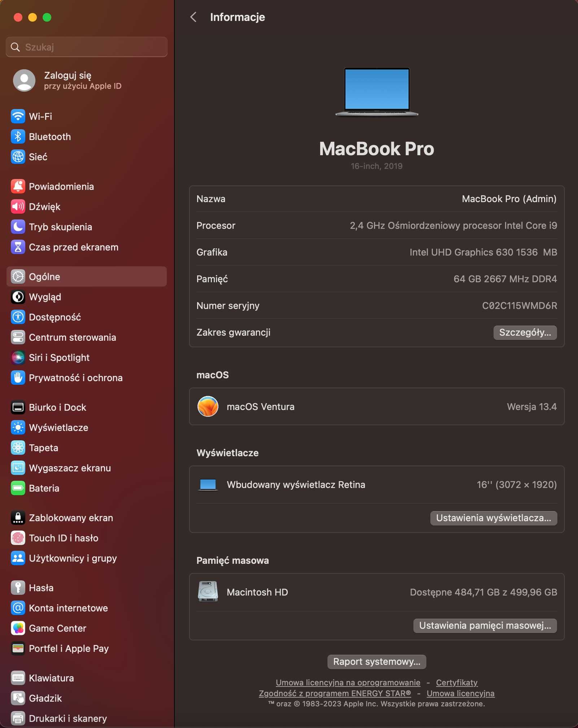Click the Prywatność i ochrona hand icon

coord(18,378)
